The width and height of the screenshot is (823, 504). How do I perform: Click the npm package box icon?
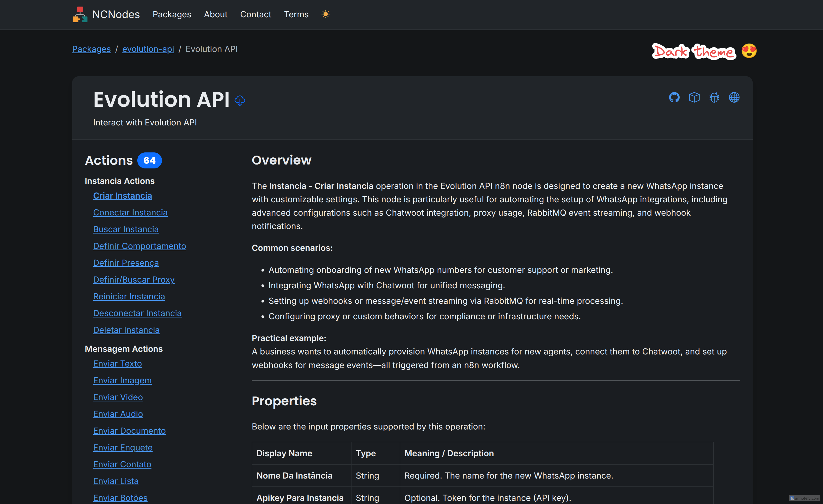694,97
